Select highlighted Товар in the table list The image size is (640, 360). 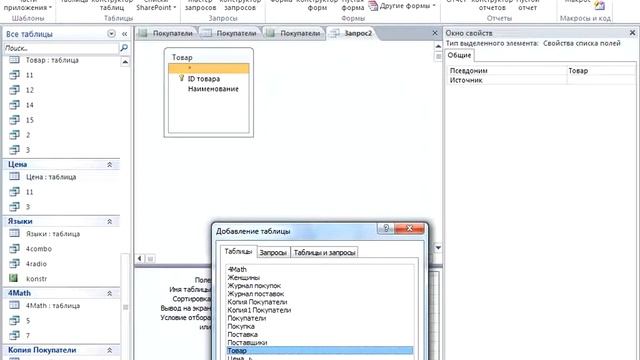click(x=320, y=351)
